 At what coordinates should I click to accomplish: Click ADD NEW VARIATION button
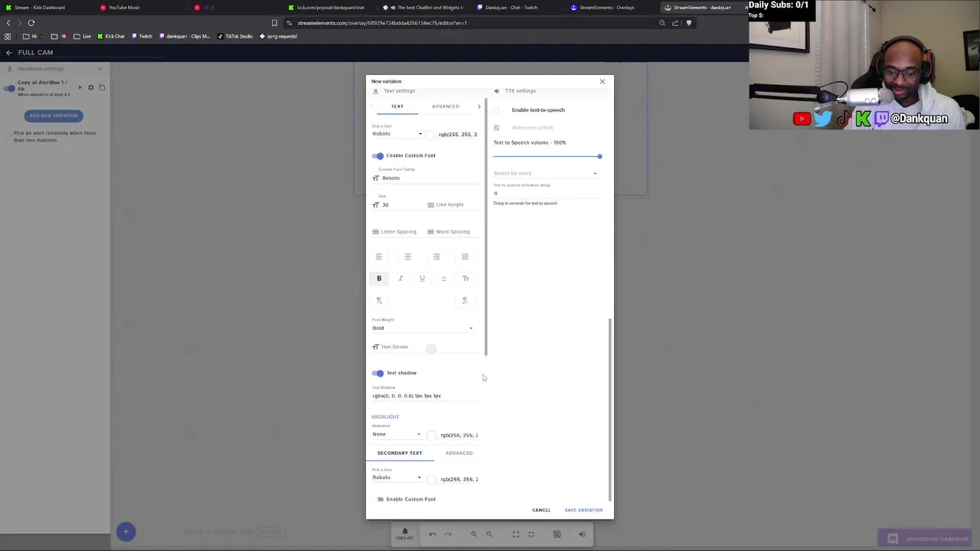[54, 116]
